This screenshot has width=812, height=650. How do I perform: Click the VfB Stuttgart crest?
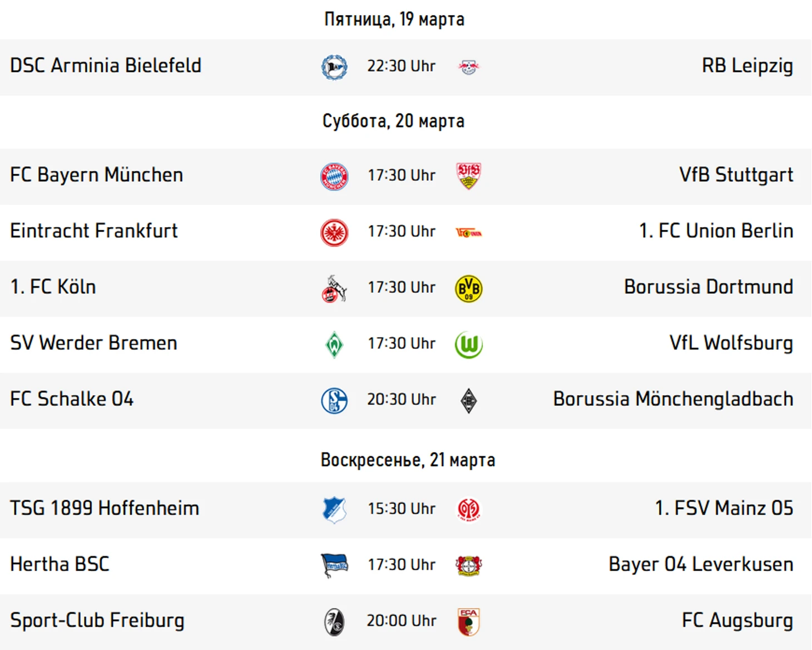coord(468,176)
